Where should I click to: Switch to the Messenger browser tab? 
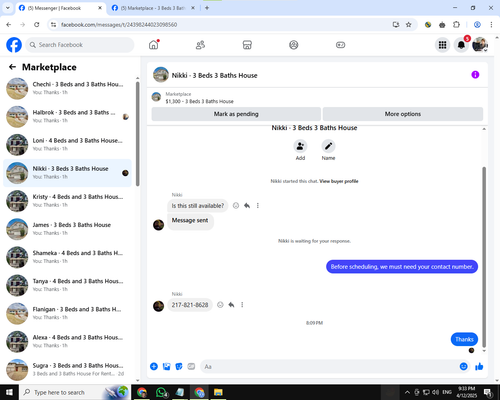click(x=60, y=8)
